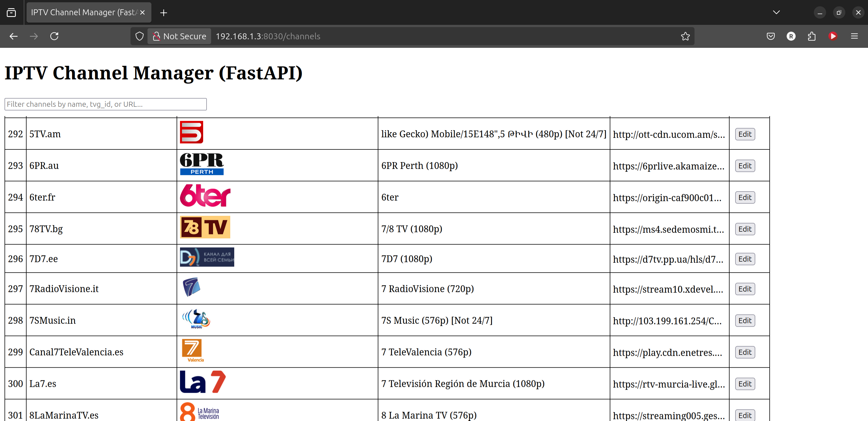Bookmark this page with the star icon
The height and width of the screenshot is (421, 868).
click(x=685, y=36)
